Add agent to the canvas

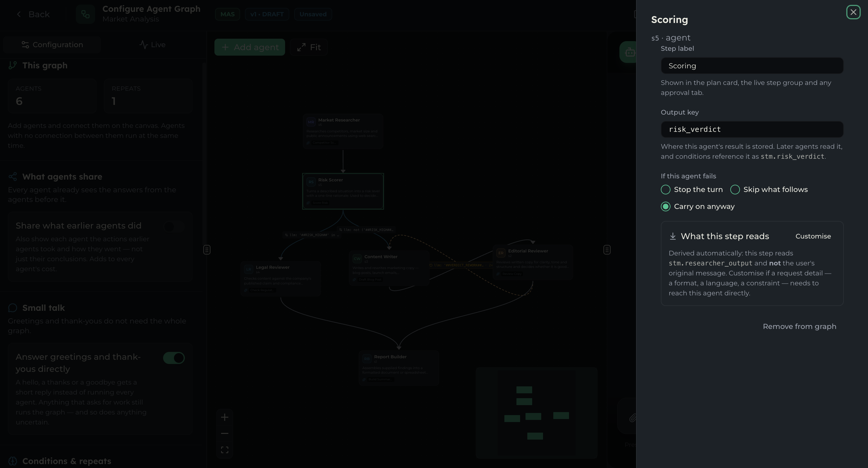coord(250,47)
